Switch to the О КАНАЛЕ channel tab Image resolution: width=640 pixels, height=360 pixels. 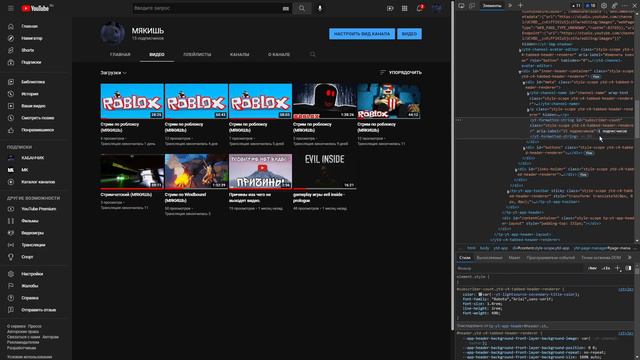(279, 54)
